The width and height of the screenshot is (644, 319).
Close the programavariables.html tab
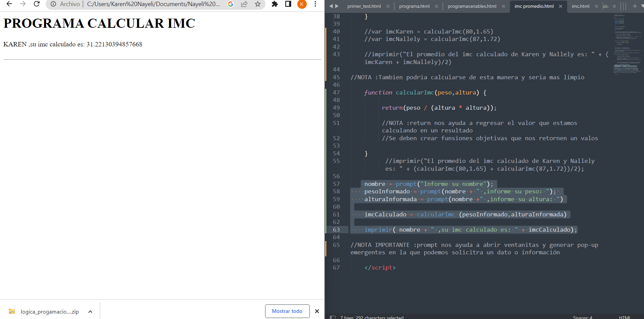click(503, 6)
